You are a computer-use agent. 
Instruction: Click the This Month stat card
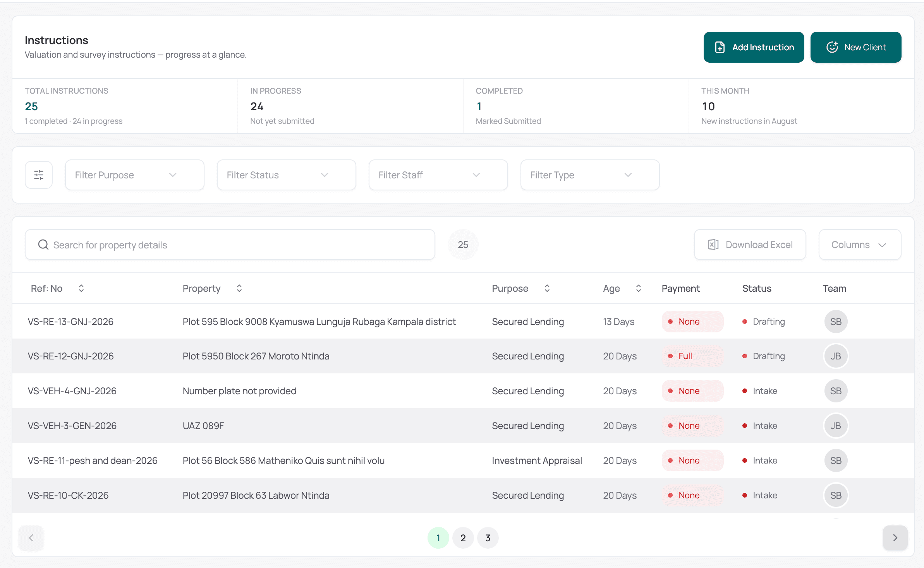coord(801,106)
